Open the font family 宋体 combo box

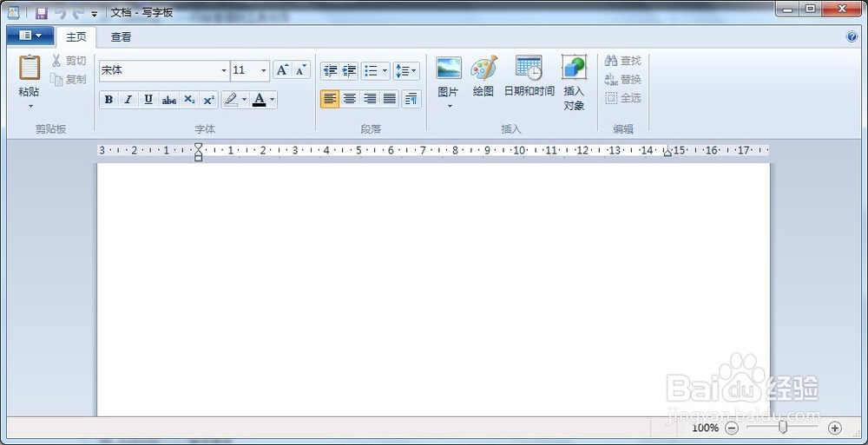[164, 71]
